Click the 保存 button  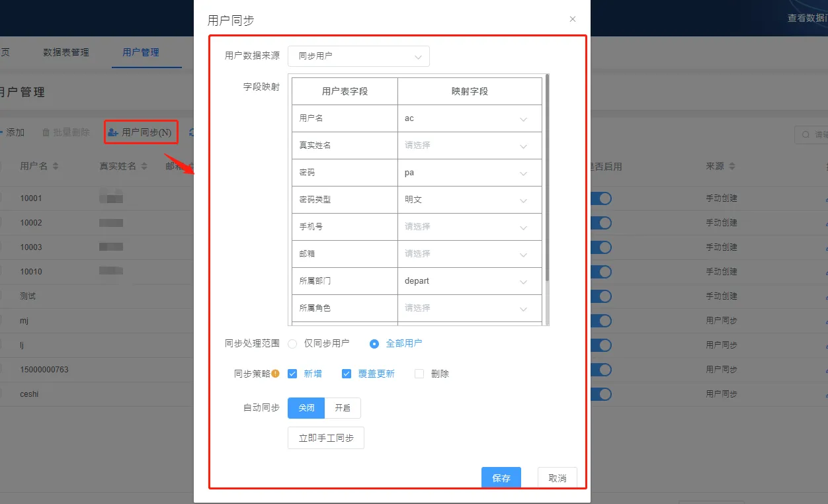coord(501,478)
